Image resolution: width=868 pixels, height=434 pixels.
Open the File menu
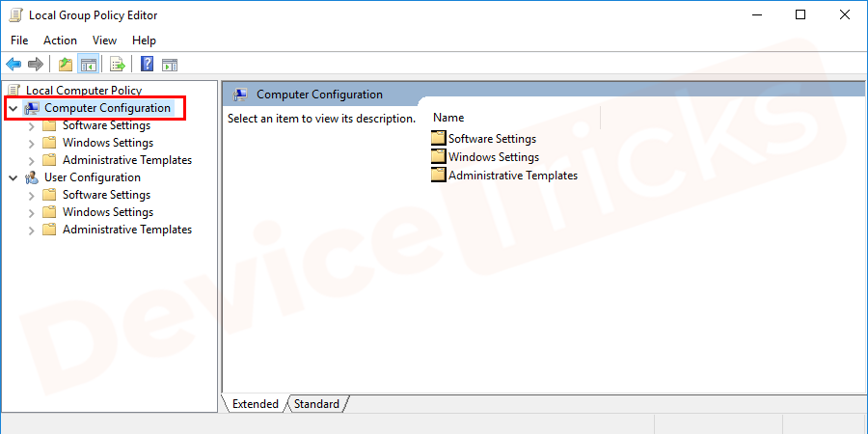click(x=19, y=41)
